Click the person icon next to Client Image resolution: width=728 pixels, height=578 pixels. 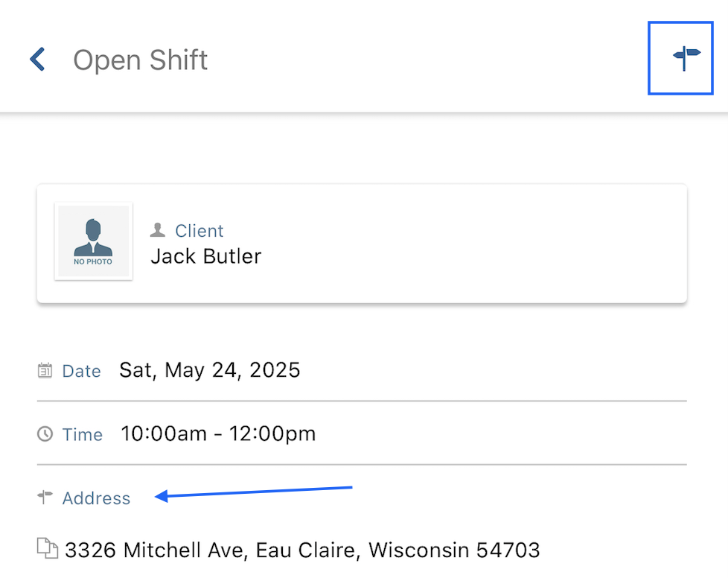(158, 230)
